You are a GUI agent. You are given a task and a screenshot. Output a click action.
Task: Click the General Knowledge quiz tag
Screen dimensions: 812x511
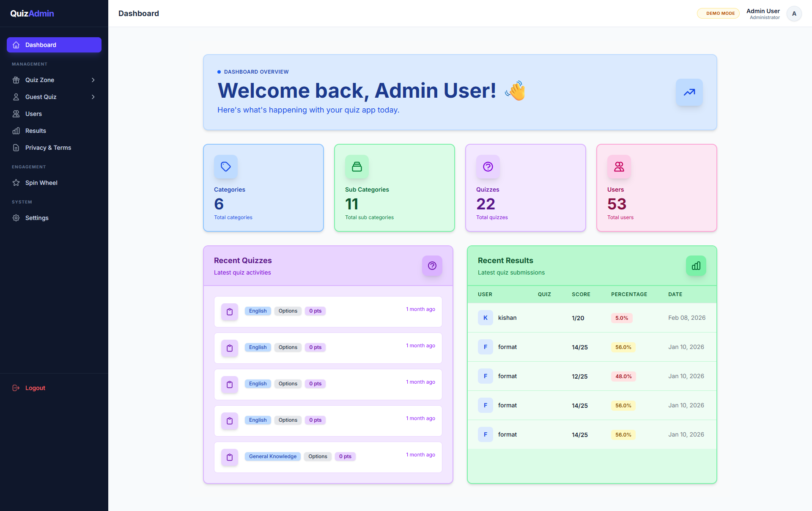pos(272,456)
